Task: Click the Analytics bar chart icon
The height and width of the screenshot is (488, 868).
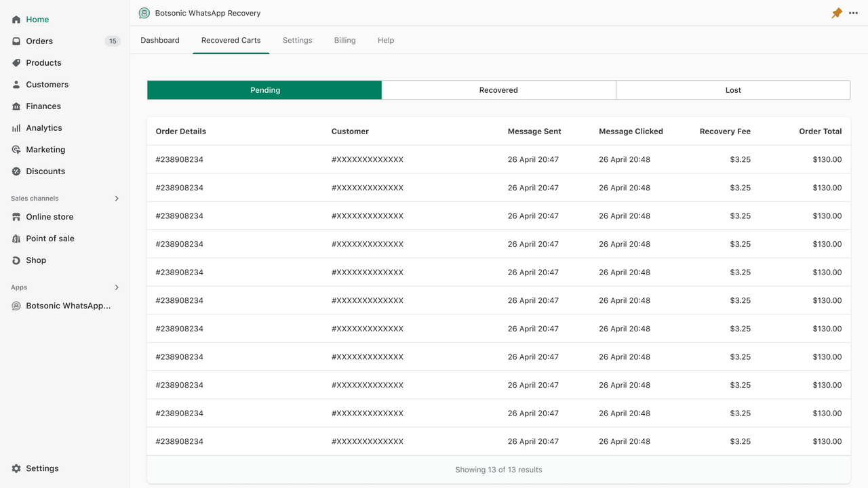Action: [16, 128]
